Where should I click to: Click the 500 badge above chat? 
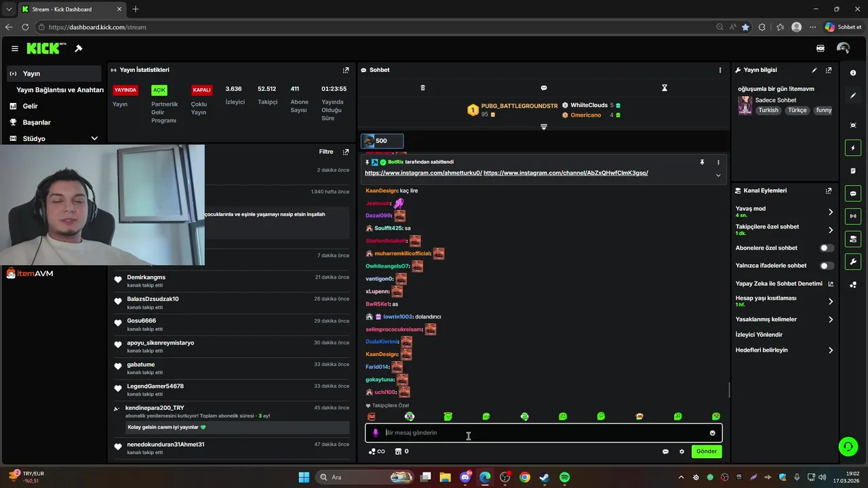tap(382, 141)
